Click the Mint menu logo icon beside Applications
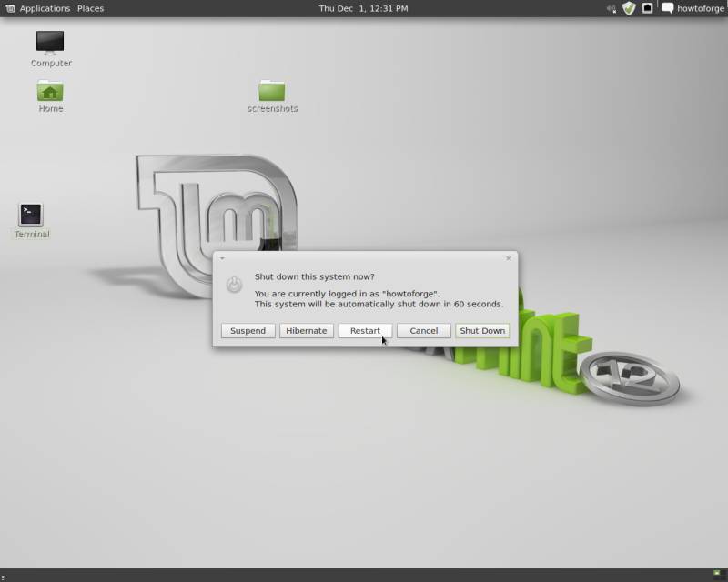Screen dimensions: 728x582 (x=10, y=8)
